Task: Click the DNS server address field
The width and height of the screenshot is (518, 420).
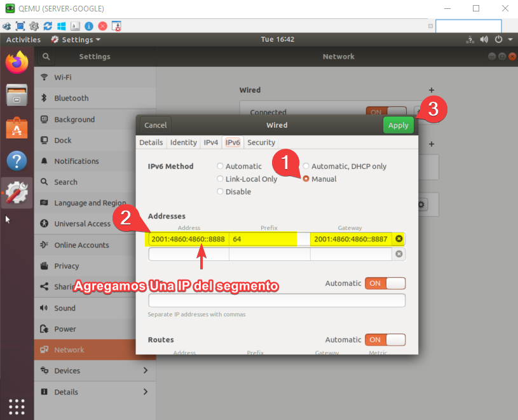Action: tap(276, 301)
